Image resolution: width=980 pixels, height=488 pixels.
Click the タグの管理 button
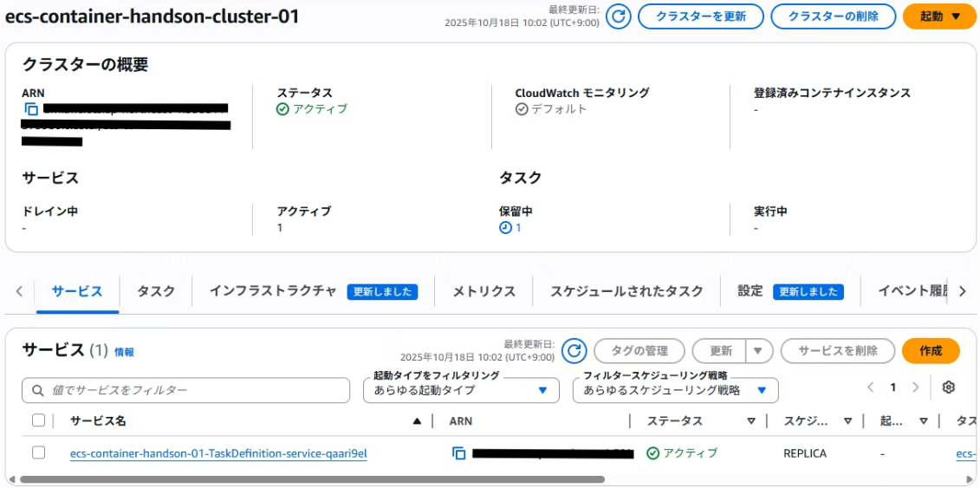point(639,351)
